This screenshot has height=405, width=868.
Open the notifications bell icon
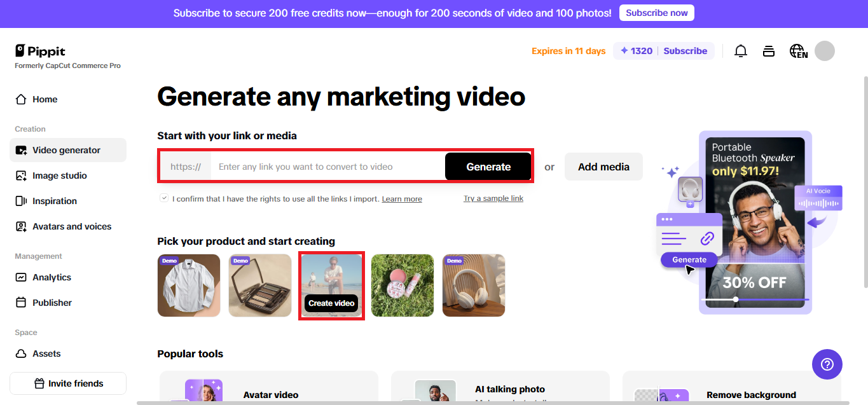pos(741,51)
